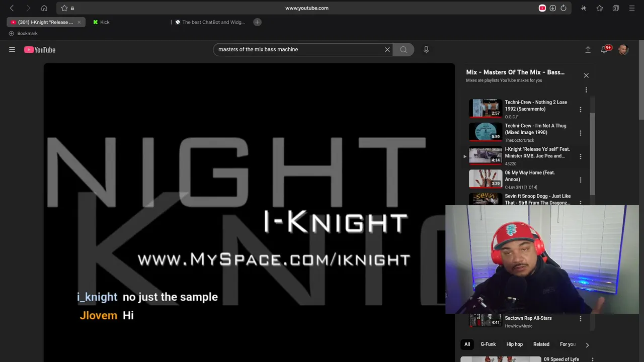Run search with the magnifier button

click(404, 50)
